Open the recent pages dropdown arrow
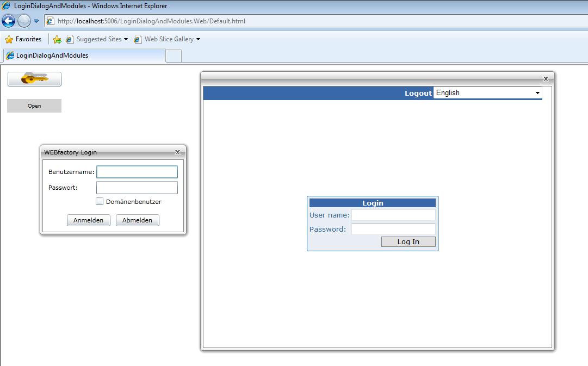Image resolution: width=588 pixels, height=366 pixels. [36, 21]
